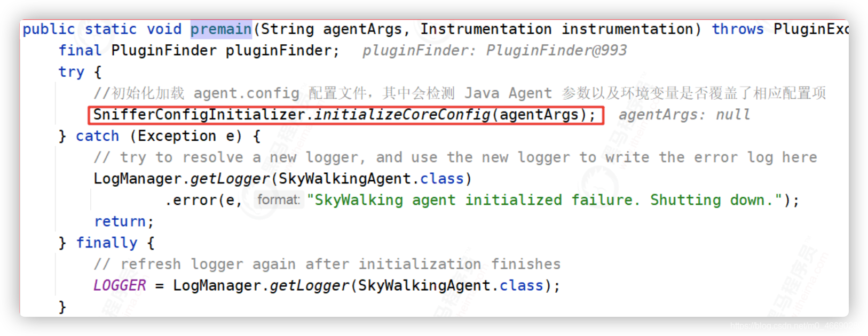Click the "refresh logger again" comment line

pos(327,264)
